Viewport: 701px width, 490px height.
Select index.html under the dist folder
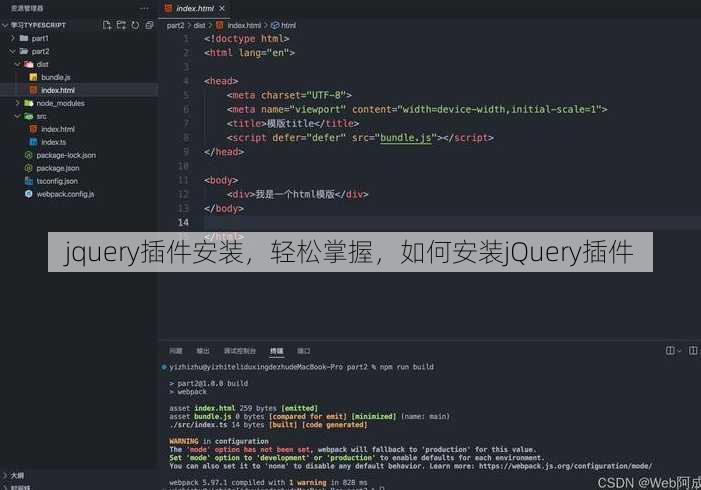click(x=58, y=90)
